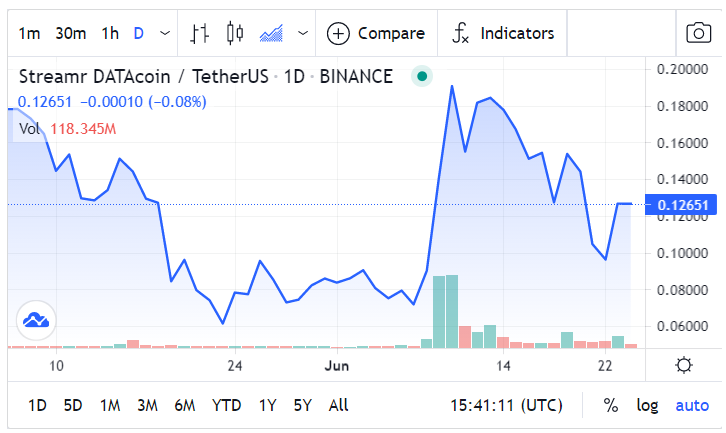The width and height of the screenshot is (726, 433).
Task: Expand the interval dropdown chevron
Action: (x=165, y=33)
